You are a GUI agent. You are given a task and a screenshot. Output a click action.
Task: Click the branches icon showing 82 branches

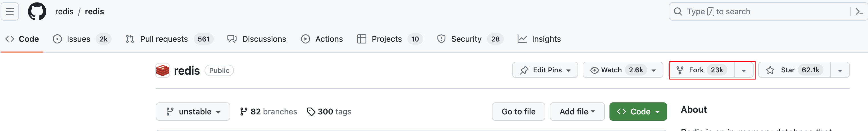coord(244,112)
